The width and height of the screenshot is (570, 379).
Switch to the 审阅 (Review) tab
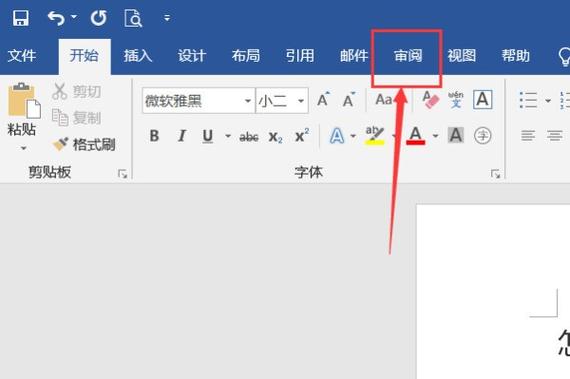coord(408,56)
